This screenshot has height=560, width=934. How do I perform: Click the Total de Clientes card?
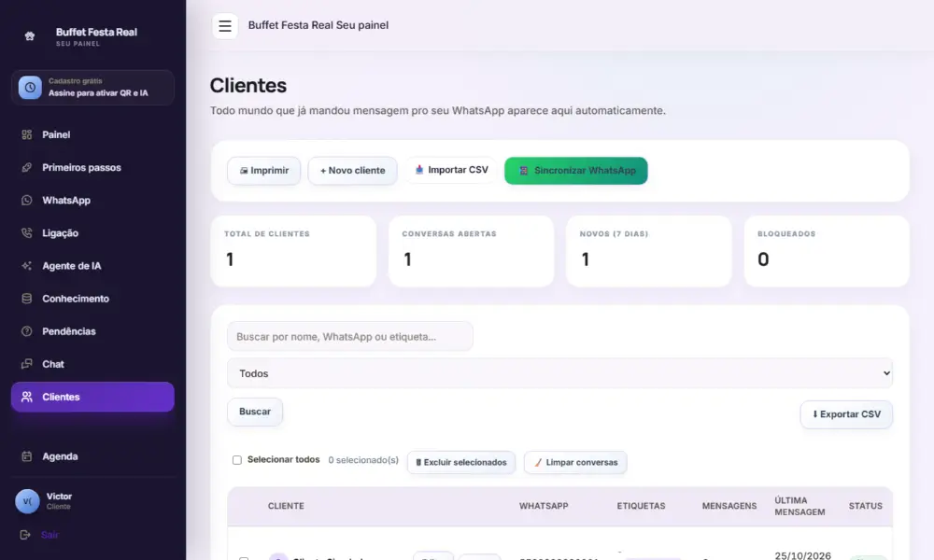[293, 251]
